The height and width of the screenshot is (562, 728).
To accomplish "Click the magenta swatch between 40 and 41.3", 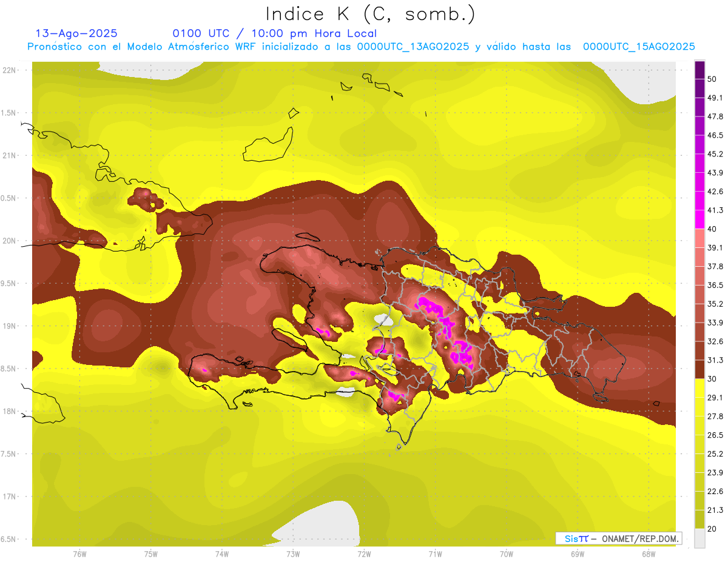I will point(699,219).
